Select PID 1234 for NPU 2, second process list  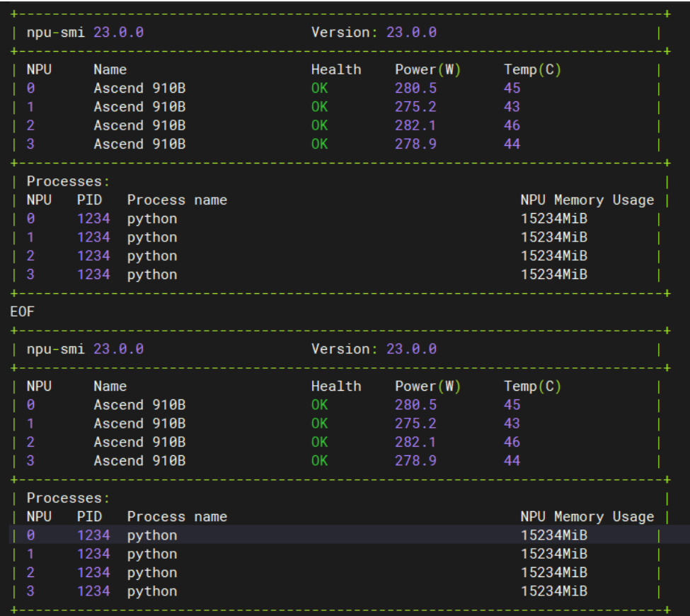click(x=93, y=572)
